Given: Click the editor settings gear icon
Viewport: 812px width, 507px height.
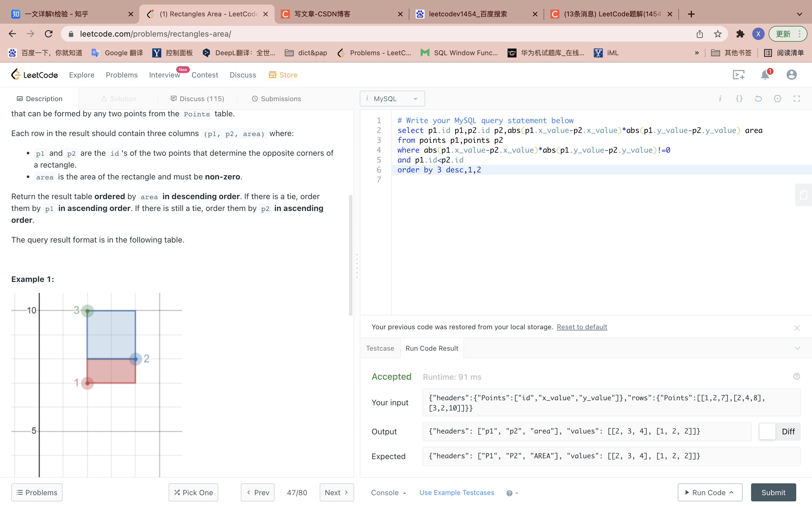Looking at the screenshot, I should (777, 99).
